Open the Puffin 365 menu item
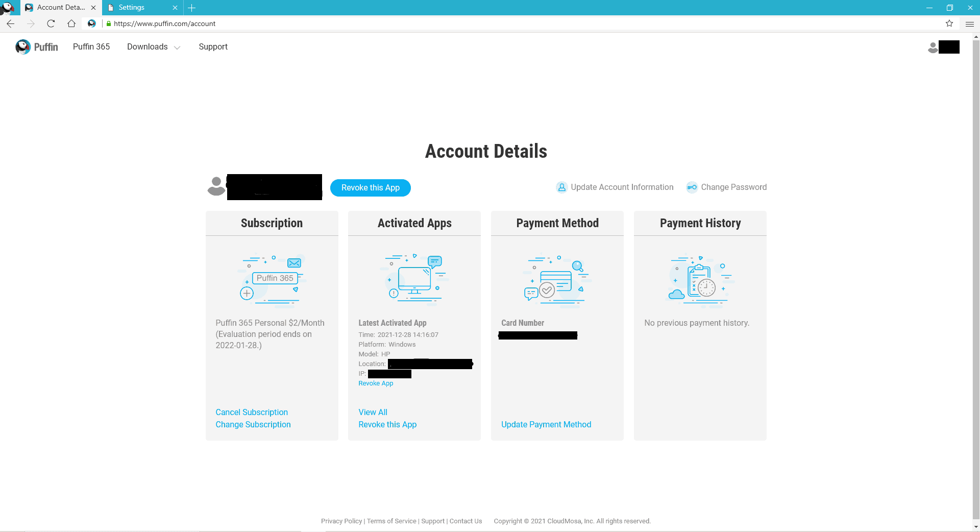Image resolution: width=980 pixels, height=532 pixels. (91, 46)
